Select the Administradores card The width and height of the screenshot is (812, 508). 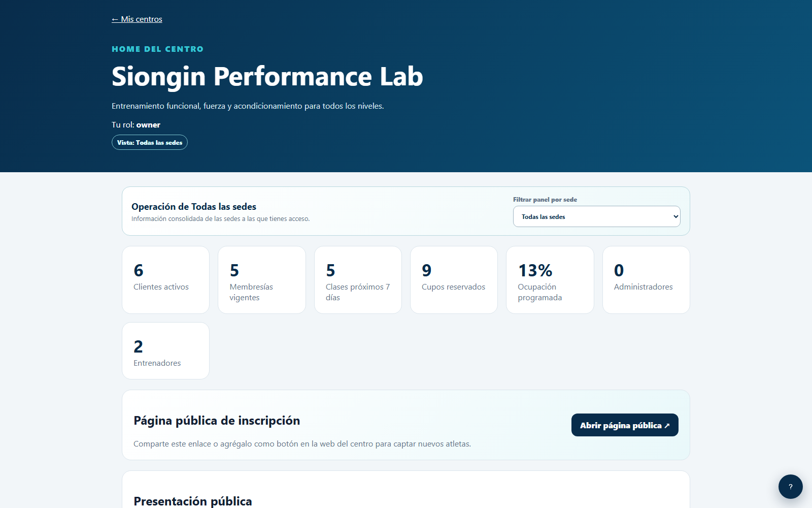(646, 280)
